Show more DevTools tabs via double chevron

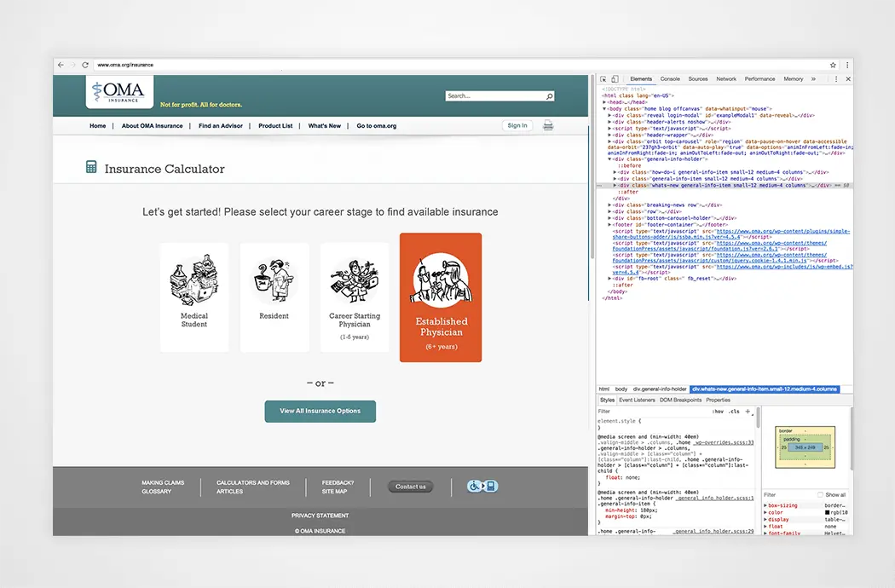tap(813, 79)
